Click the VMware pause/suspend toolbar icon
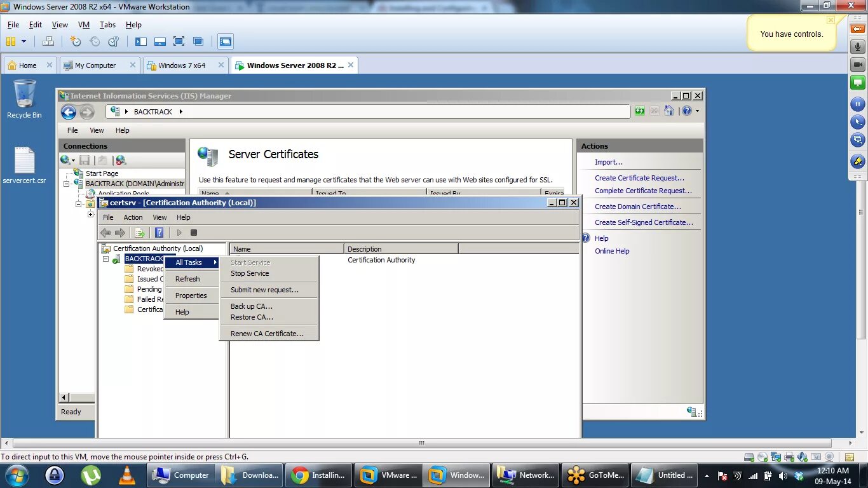 [10, 41]
